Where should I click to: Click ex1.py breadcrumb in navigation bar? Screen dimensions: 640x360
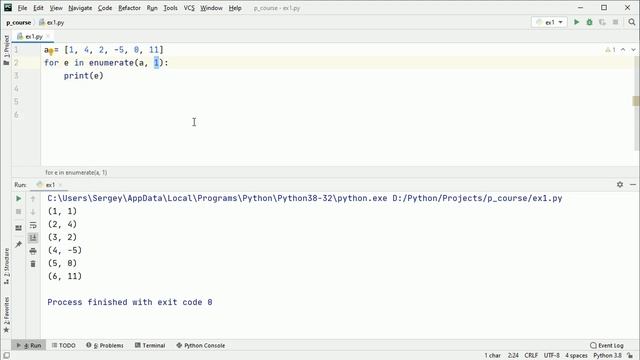coord(51,22)
